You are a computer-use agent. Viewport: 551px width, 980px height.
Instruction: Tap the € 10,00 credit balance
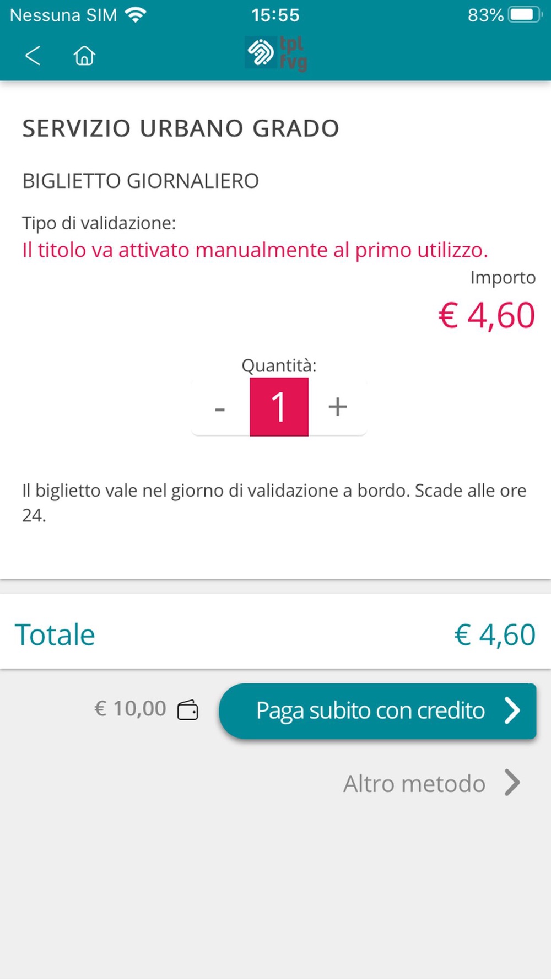(x=130, y=709)
